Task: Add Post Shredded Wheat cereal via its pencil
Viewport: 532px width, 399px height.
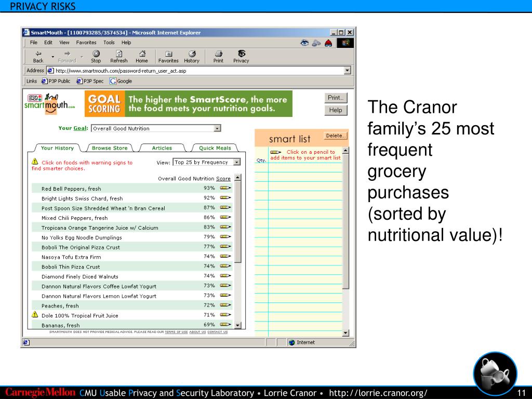Action: (225, 207)
